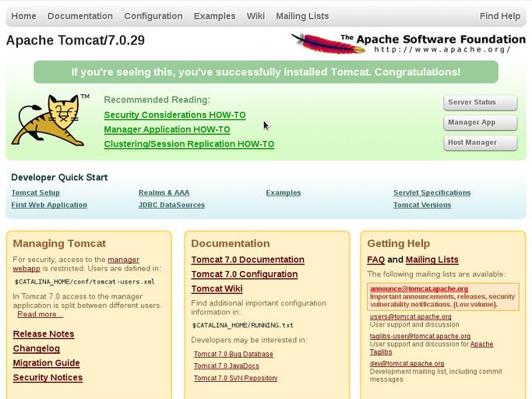Screen dimensions: 532x399
Task: Open the top navigation Examples item
Action: [x=214, y=16]
